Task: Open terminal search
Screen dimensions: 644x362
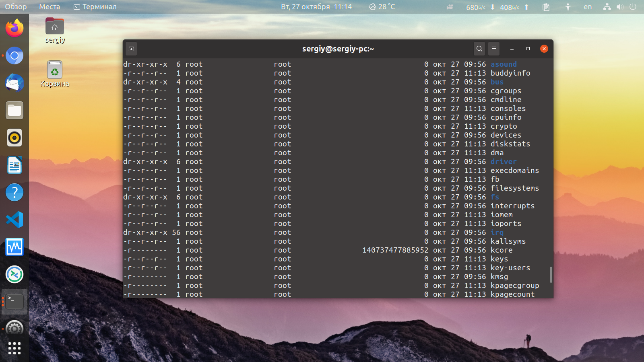Action: (479, 49)
